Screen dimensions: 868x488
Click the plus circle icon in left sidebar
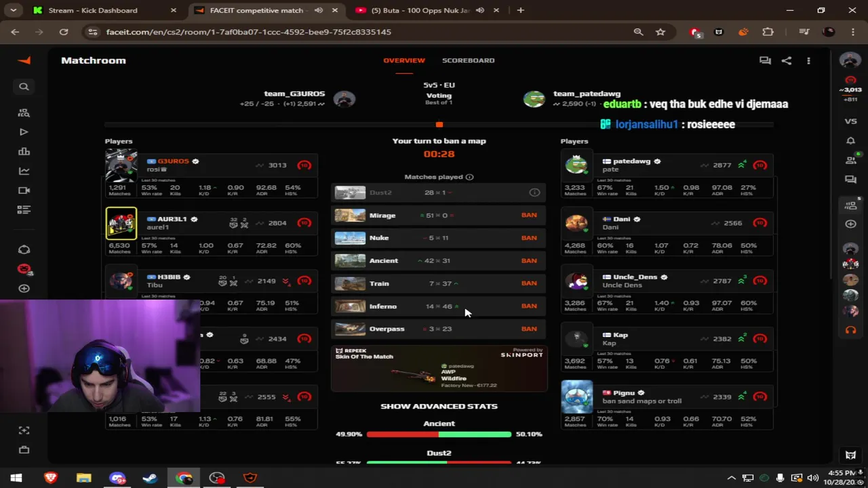pos(24,289)
